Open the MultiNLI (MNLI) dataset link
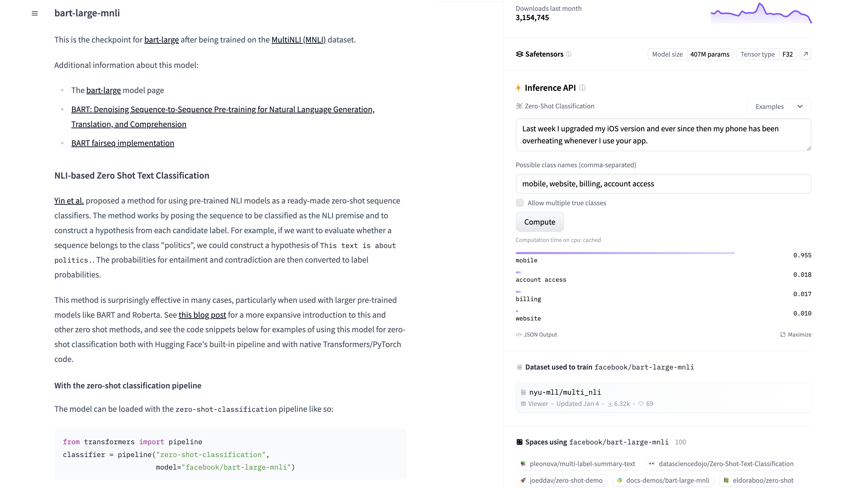Image resolution: width=868 pixels, height=489 pixels. 298,40
